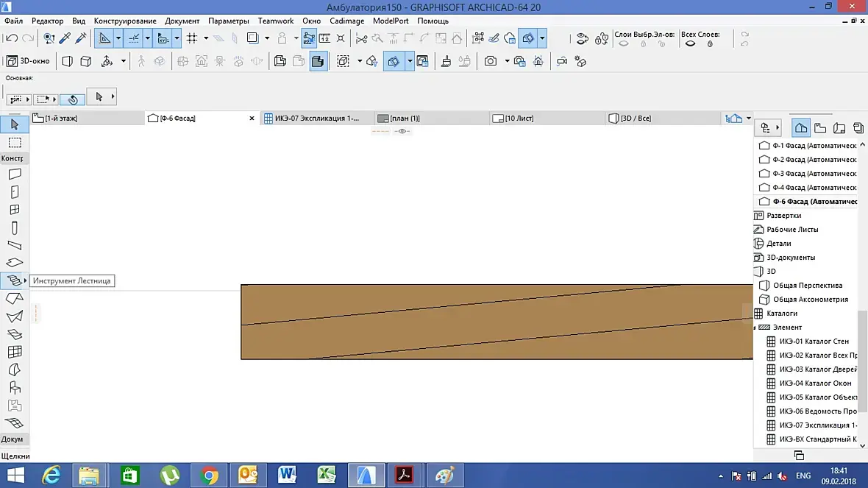The width and height of the screenshot is (868, 488).
Task: Toggle visibility eye for all layers
Action: (x=690, y=44)
